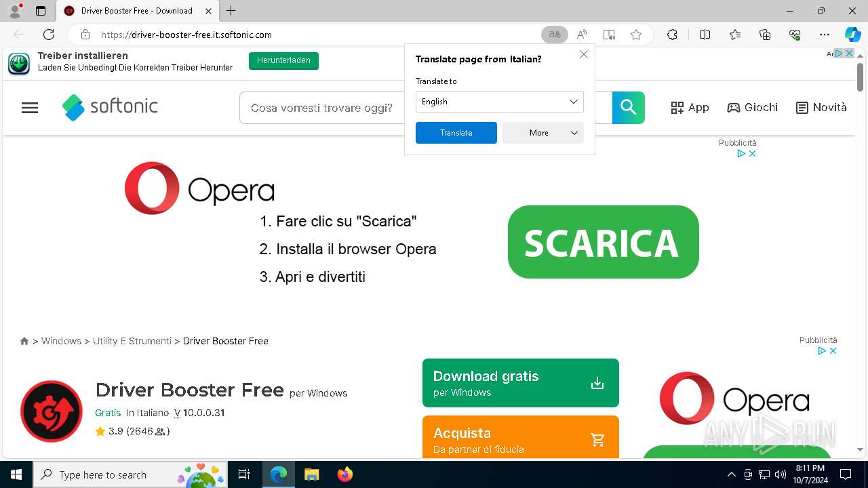The image size is (868, 488).
Task: Open File Explorer from taskbar
Action: (311, 474)
